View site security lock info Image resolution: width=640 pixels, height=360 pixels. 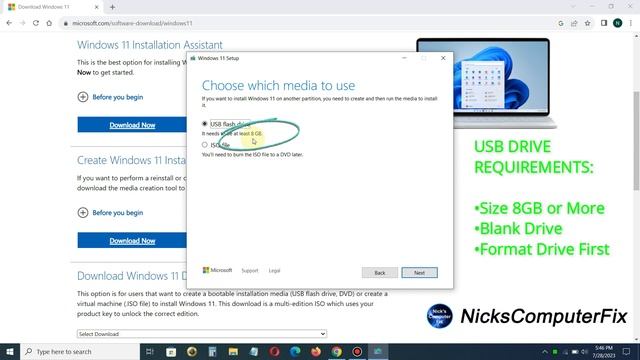[65, 23]
